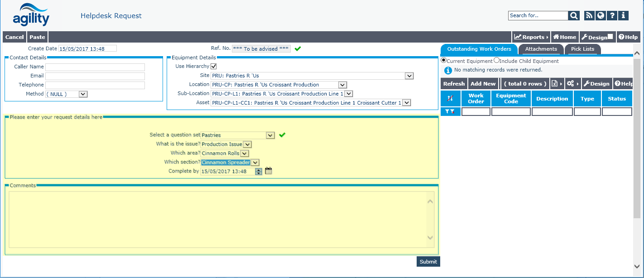Image resolution: width=644 pixels, height=278 pixels.
Task: Open the gears settings icon in grid toolbar
Action: point(571,84)
